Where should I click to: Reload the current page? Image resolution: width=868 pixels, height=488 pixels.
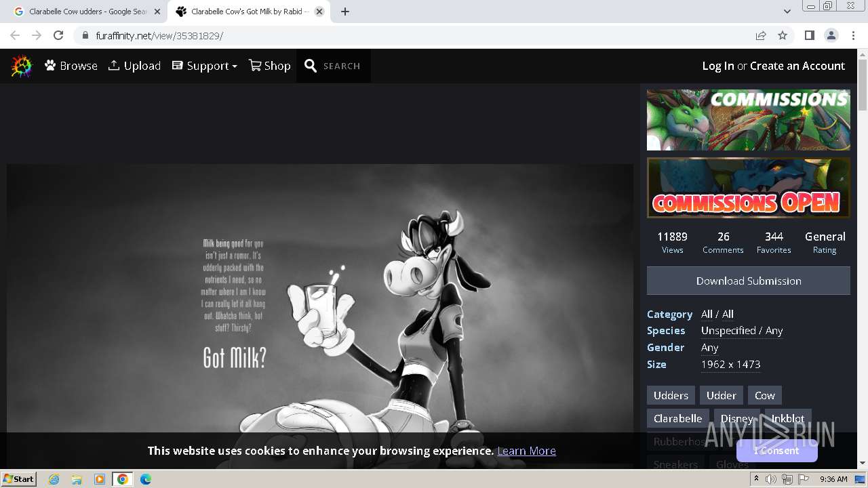pos(58,35)
